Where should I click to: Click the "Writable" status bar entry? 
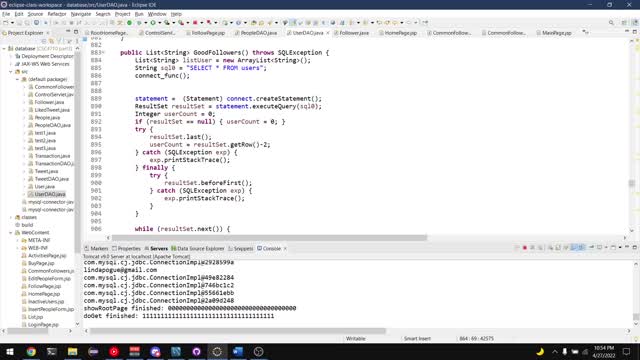pos(356,338)
